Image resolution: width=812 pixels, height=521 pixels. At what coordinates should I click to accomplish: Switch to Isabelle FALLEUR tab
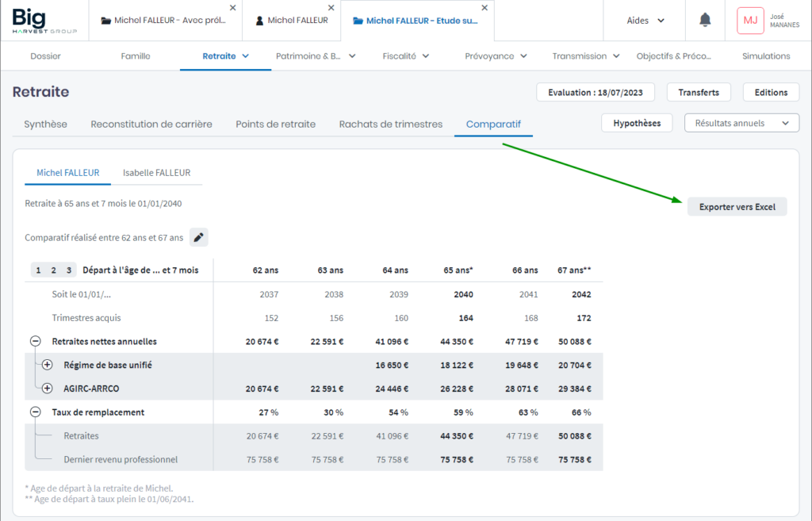156,172
